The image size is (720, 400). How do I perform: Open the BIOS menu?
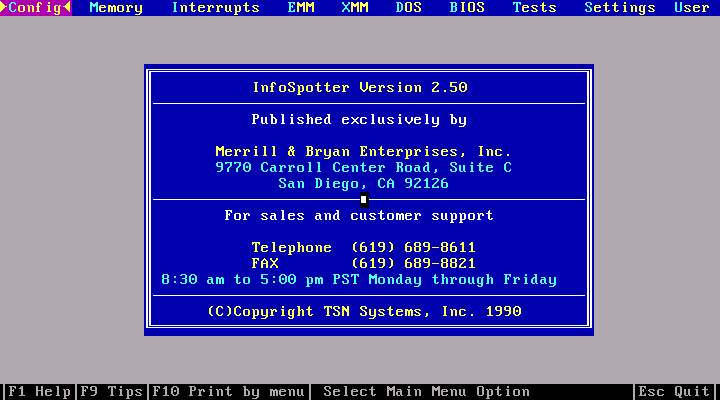(x=467, y=8)
